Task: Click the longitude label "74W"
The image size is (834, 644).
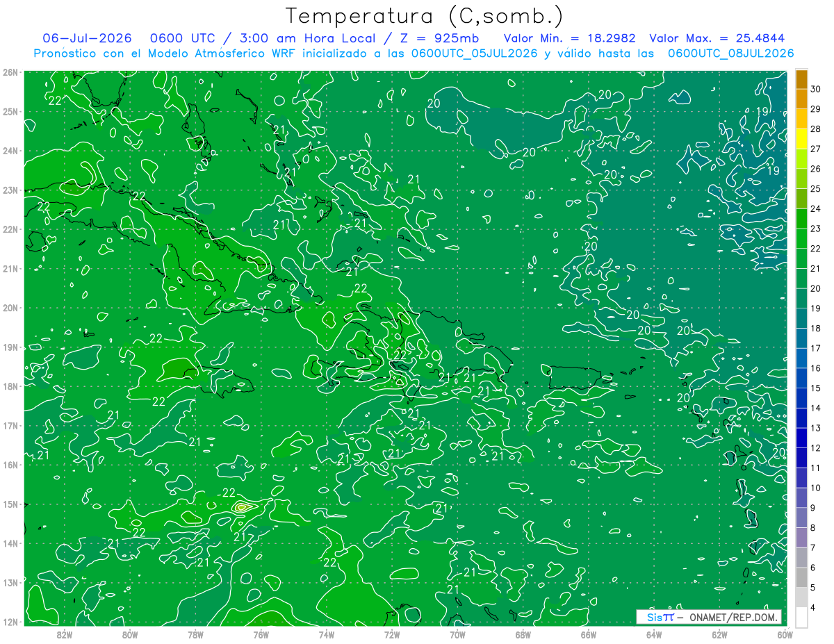Action: pyautogui.click(x=327, y=634)
